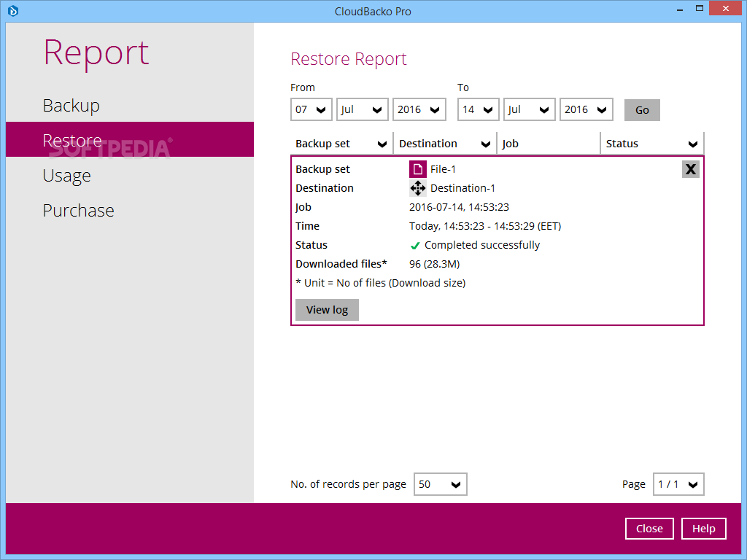Click the job timestamp 2016-07-14, 14:53:23

[x=459, y=207]
